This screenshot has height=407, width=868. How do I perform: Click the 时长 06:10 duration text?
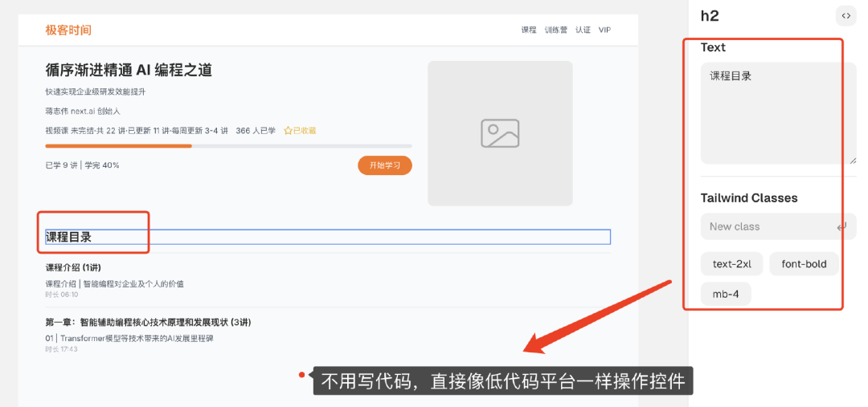pos(61,295)
